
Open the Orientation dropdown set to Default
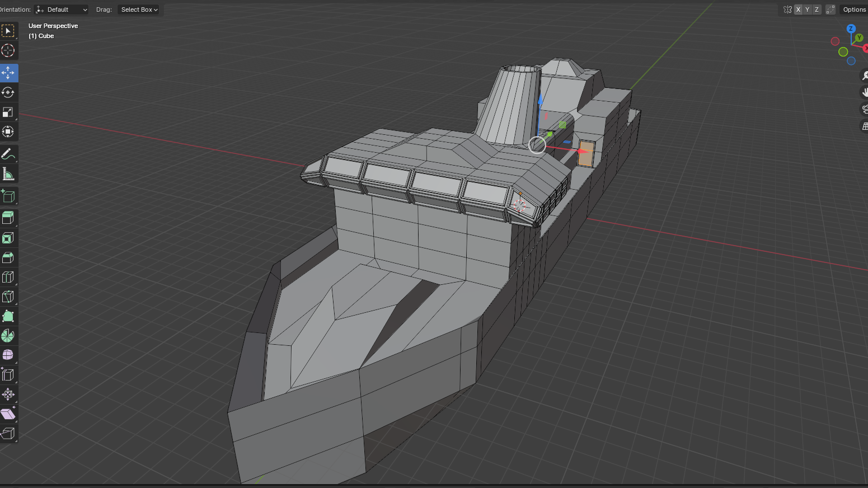[62, 10]
